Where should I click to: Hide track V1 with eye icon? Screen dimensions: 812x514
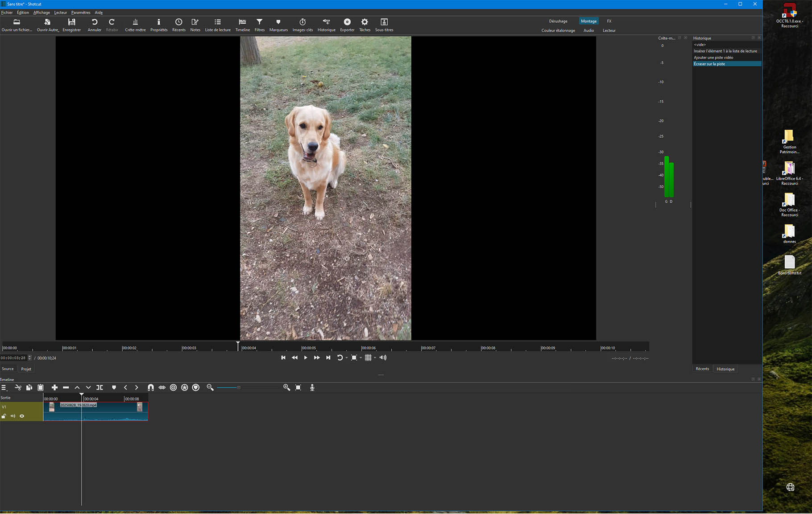click(x=22, y=416)
